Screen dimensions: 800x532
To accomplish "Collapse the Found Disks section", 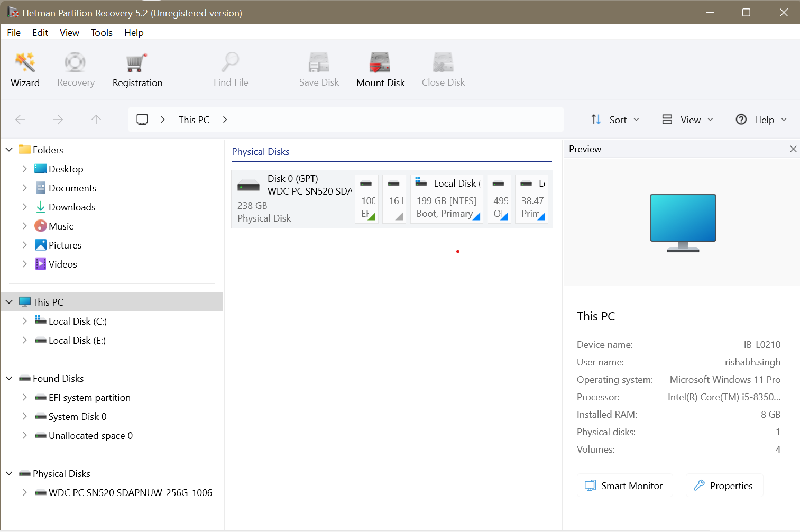I will click(x=8, y=378).
